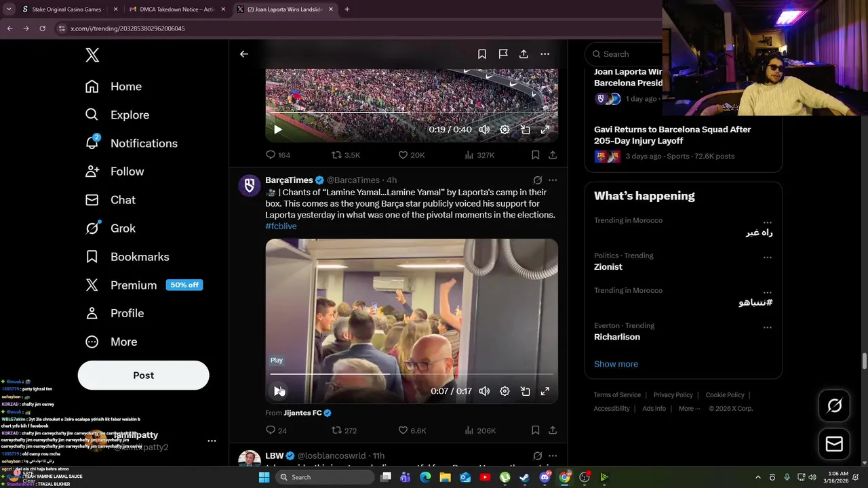The image size is (868, 488).
Task: Open settings gear on Laporta camp video
Action: pos(505,391)
